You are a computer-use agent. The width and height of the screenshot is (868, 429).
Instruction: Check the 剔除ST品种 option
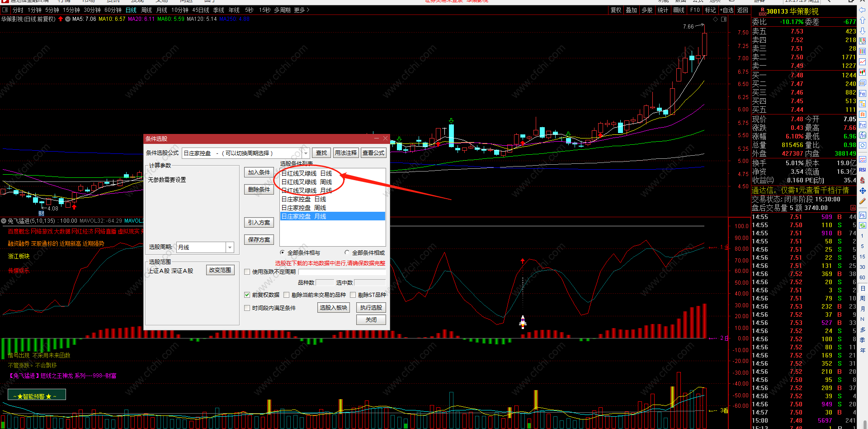coord(353,295)
